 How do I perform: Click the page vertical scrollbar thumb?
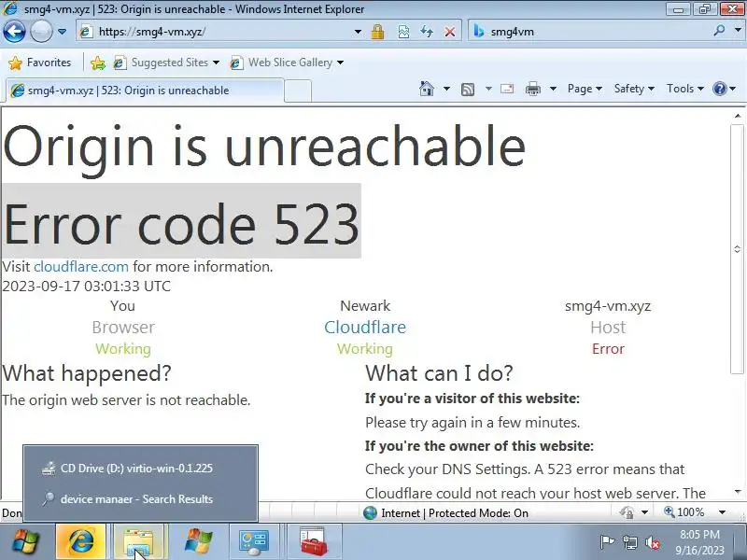[x=737, y=248]
